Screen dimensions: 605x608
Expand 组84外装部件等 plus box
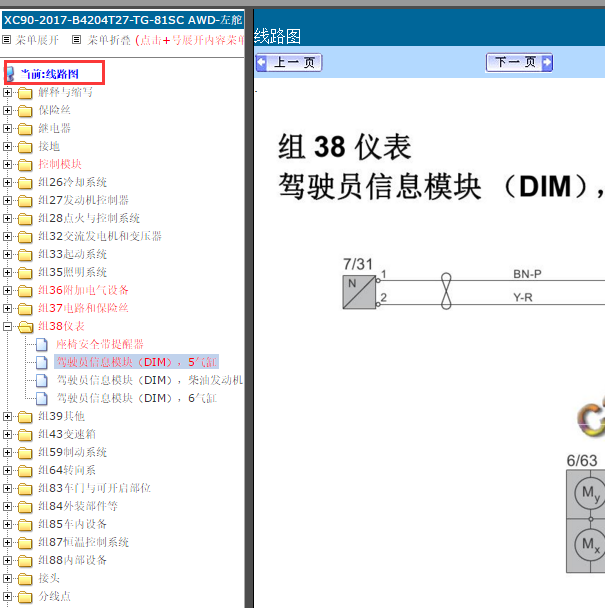pos(7,506)
